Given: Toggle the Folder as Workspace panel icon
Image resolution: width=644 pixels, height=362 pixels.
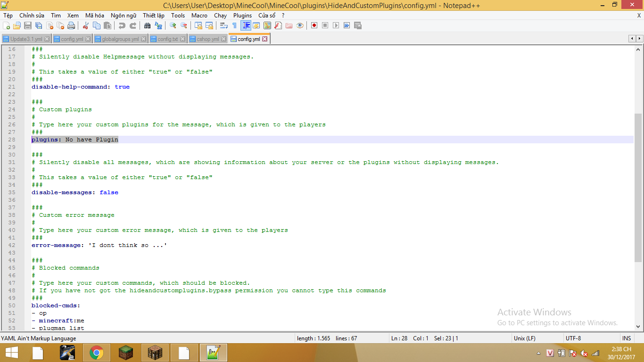Looking at the screenshot, I should pos(289,25).
